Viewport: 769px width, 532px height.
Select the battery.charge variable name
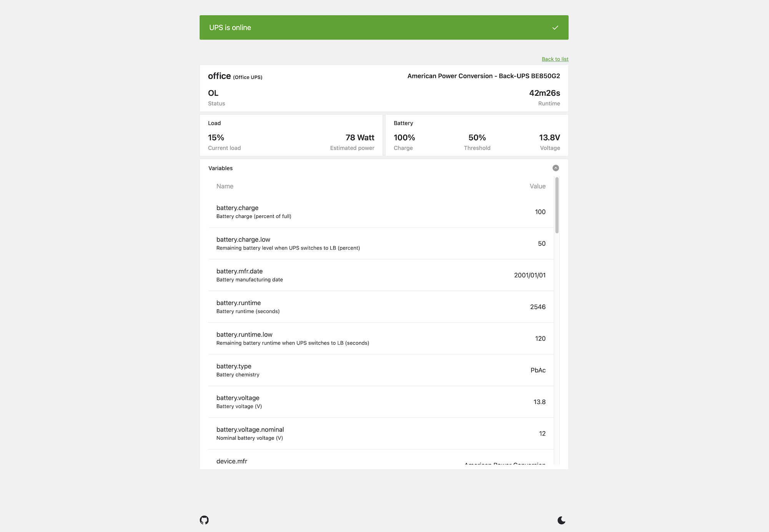coord(237,208)
